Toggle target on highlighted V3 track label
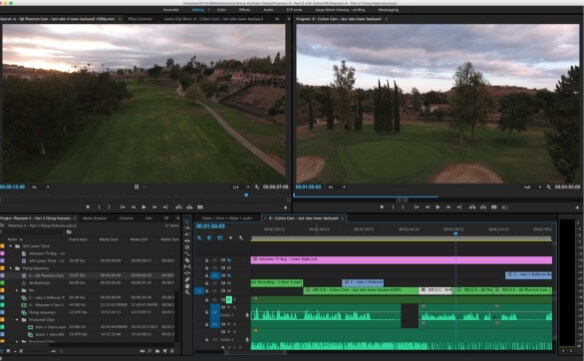584x361 pixels. [215, 276]
